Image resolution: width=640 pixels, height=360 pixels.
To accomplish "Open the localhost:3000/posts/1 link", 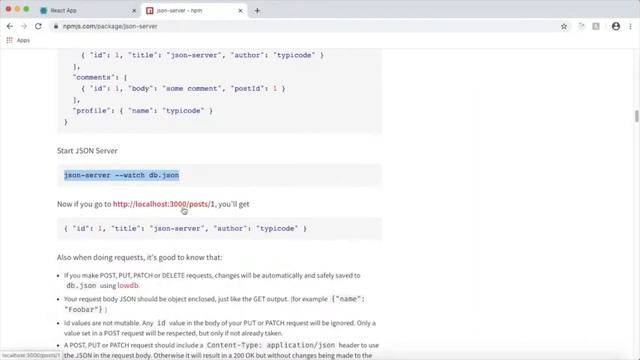I will [164, 204].
